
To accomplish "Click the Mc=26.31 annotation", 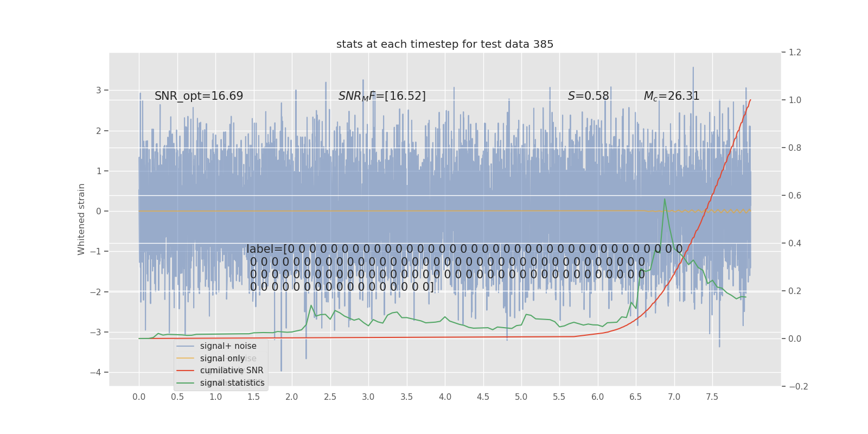I will (x=672, y=96).
